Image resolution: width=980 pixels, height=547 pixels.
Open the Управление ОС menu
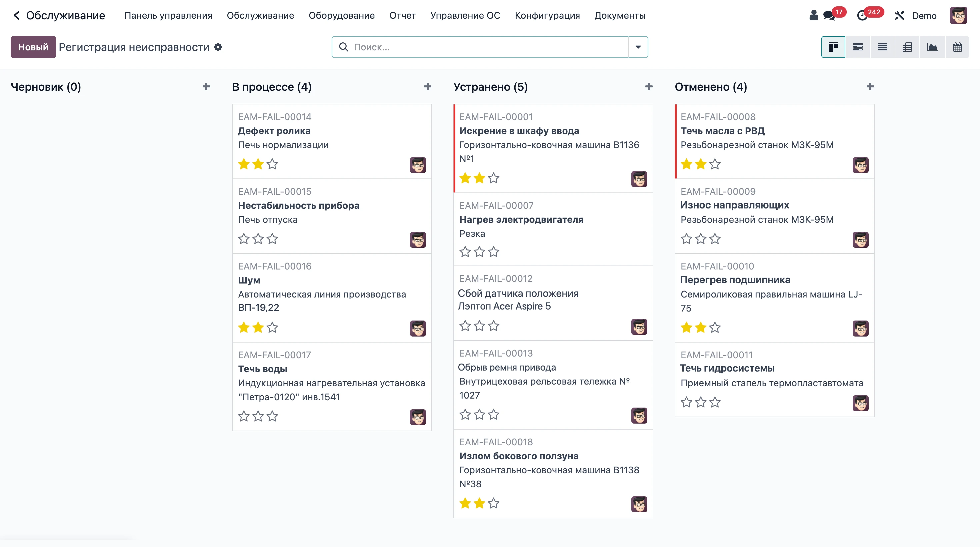pyautogui.click(x=465, y=16)
